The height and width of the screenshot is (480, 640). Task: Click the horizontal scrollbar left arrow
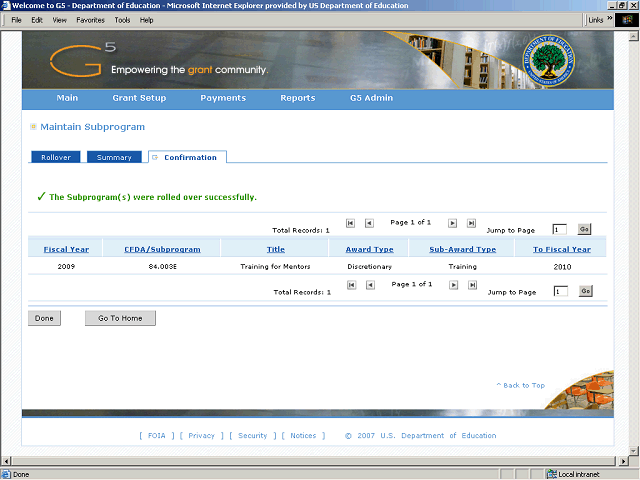click(5, 461)
